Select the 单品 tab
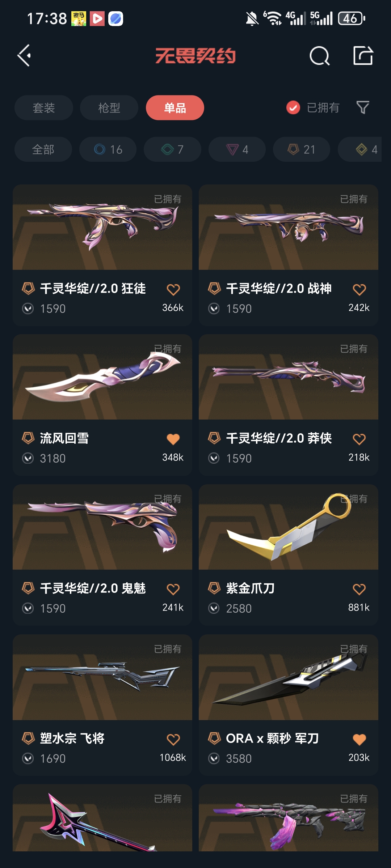391x868 pixels. coord(175,108)
